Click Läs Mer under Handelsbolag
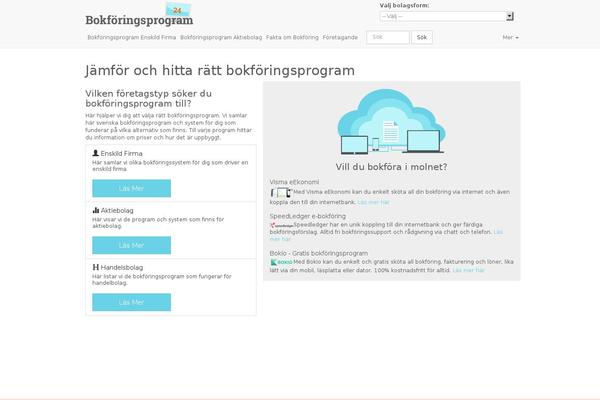 [x=132, y=302]
